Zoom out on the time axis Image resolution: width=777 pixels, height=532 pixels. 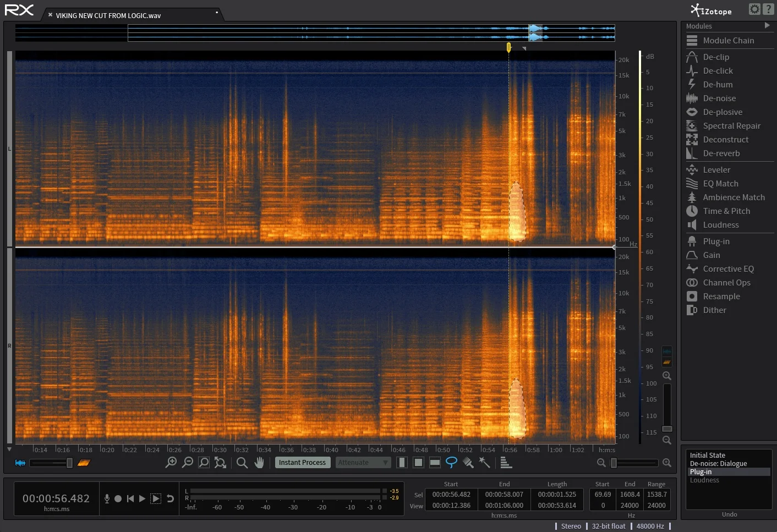click(x=188, y=463)
